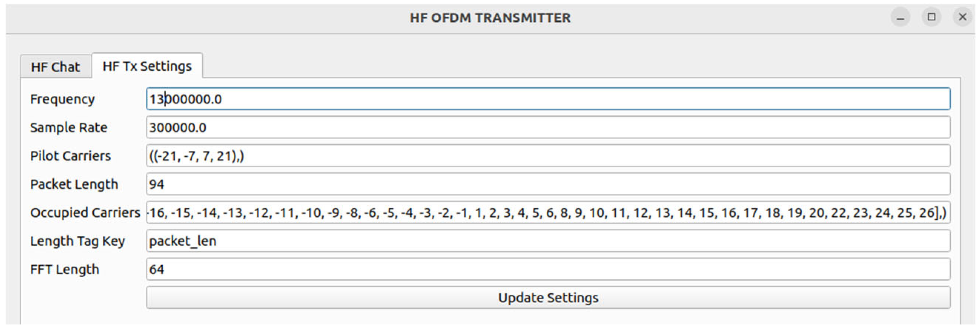Viewport: 980px width, 333px height.
Task: Click inside the Frequency input field
Action: click(548, 99)
